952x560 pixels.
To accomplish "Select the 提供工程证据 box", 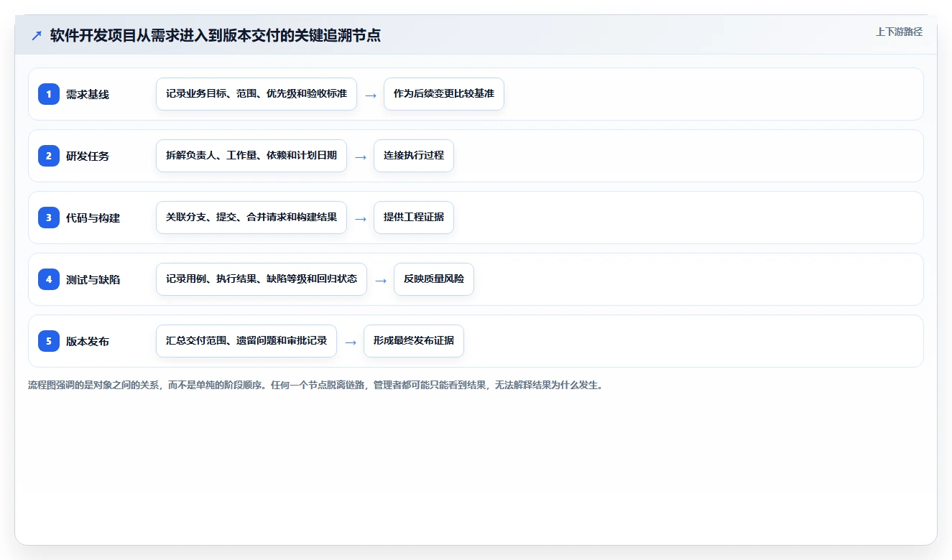I will click(x=414, y=218).
